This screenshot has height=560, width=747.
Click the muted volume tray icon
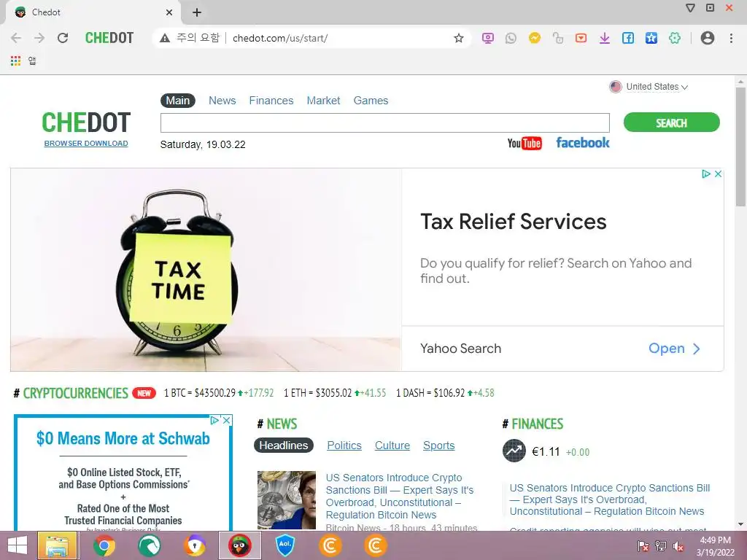pyautogui.click(x=678, y=546)
